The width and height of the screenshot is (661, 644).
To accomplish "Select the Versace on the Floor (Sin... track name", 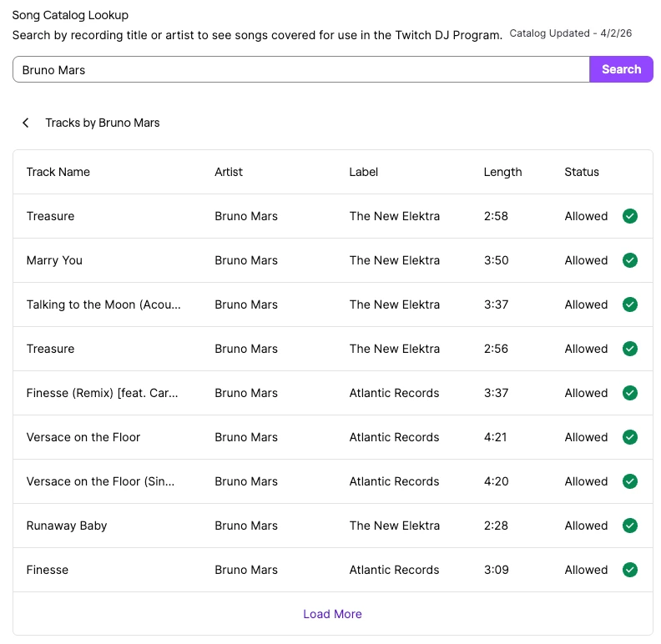I will 100,481.
